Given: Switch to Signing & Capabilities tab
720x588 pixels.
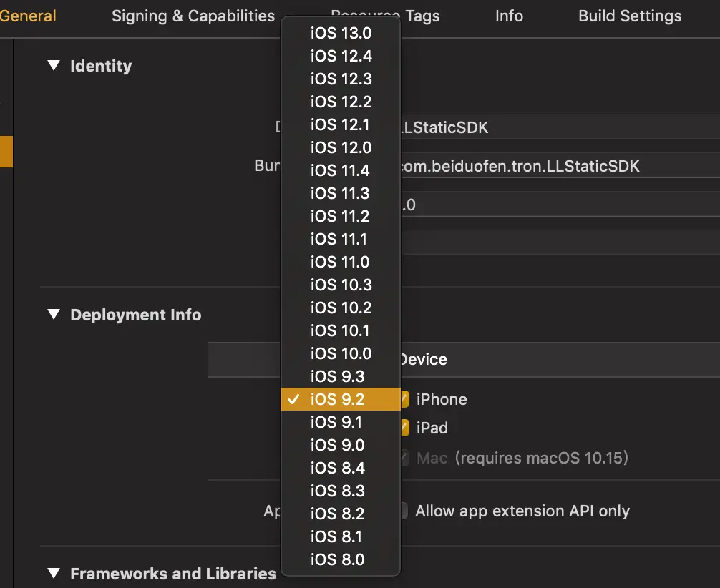Looking at the screenshot, I should pyautogui.click(x=193, y=16).
